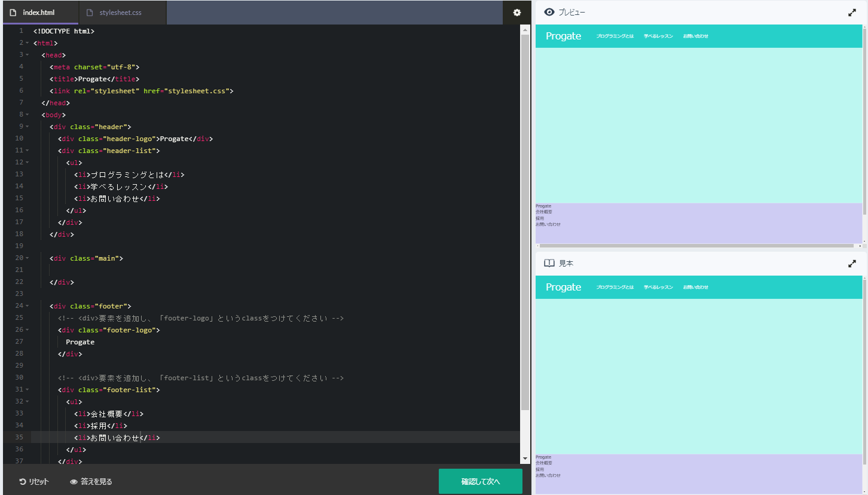The width and height of the screenshot is (868, 495).
Task: Click the お問い合わせ li on line 35
Action: click(x=117, y=438)
